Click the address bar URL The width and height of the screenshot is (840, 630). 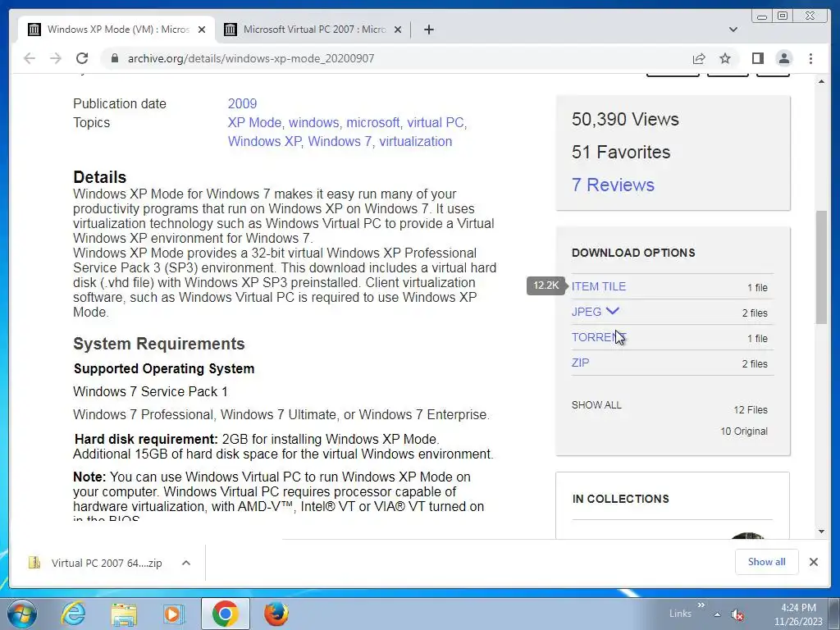coord(251,58)
